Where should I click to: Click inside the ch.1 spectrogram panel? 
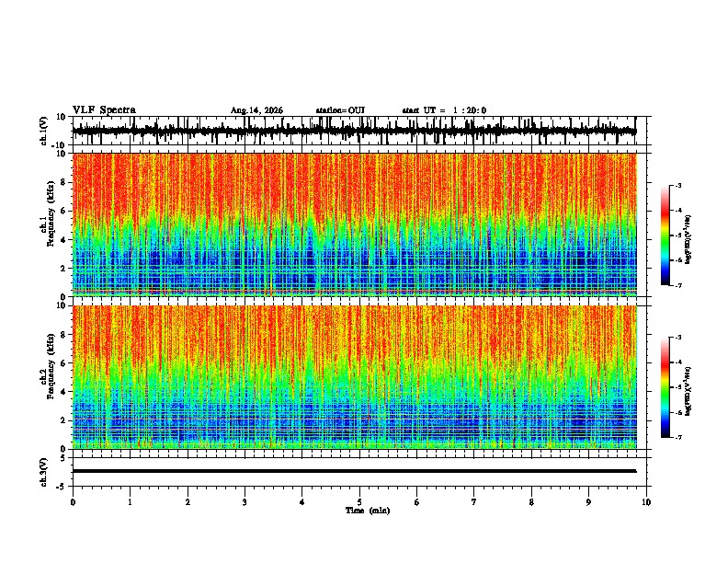pyautogui.click(x=354, y=224)
